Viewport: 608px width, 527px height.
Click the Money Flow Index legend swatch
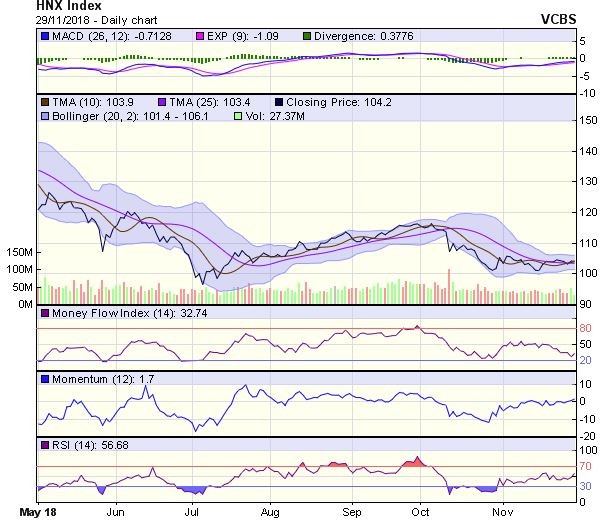click(45, 315)
